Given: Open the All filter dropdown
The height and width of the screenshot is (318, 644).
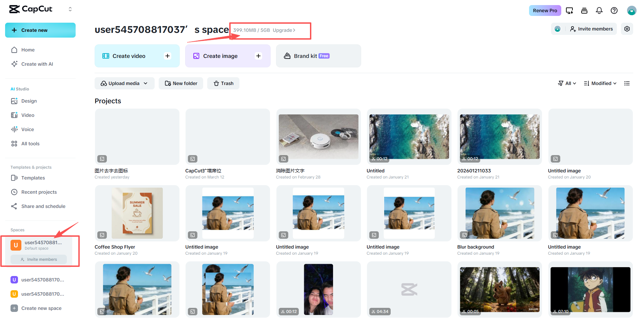Looking at the screenshot, I should click(x=567, y=83).
